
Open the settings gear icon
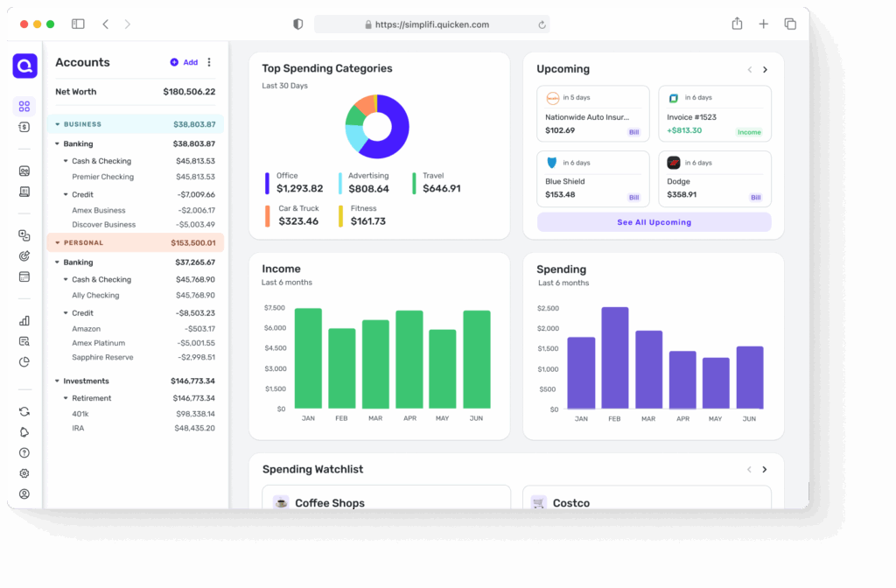coord(24,473)
